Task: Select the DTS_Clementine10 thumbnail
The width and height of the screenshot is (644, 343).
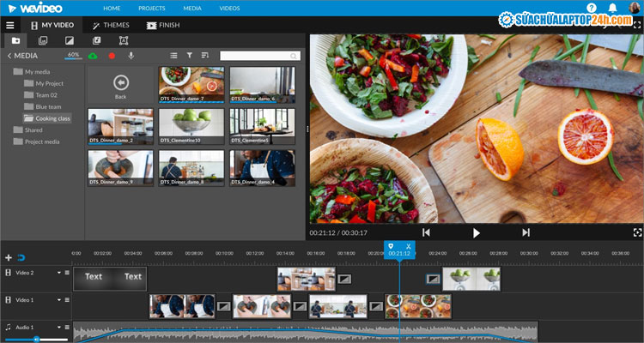Action: (x=191, y=126)
